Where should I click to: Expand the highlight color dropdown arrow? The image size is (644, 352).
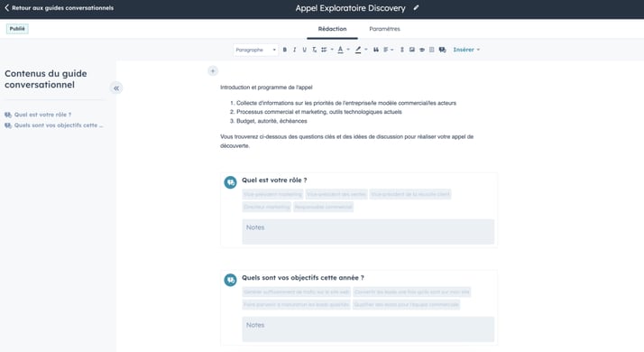(366, 50)
